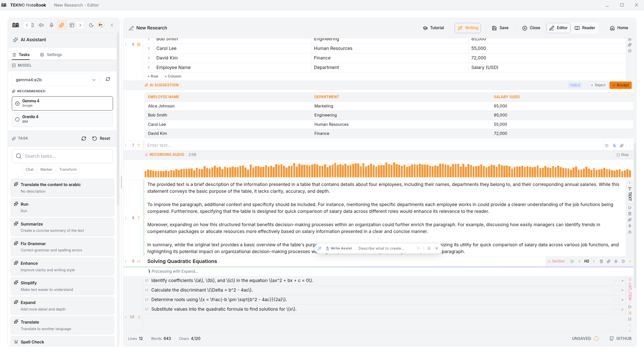Toggle the Writing mode switch
The image size is (644, 354).
tap(467, 28)
